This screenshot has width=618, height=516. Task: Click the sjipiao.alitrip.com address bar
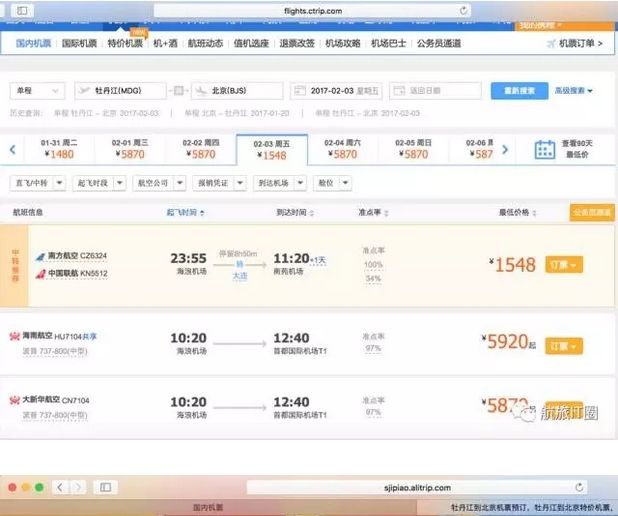point(417,488)
